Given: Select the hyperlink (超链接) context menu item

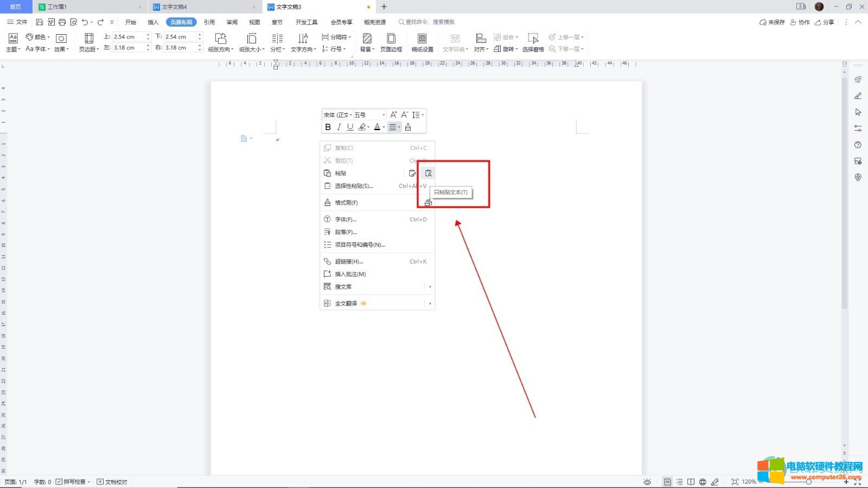Looking at the screenshot, I should 349,261.
